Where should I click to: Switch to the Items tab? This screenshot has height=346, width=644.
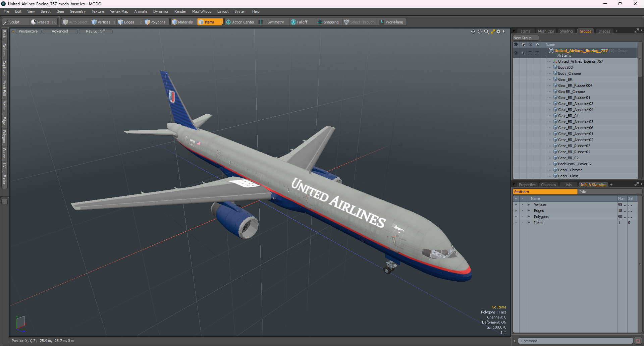tap(525, 31)
